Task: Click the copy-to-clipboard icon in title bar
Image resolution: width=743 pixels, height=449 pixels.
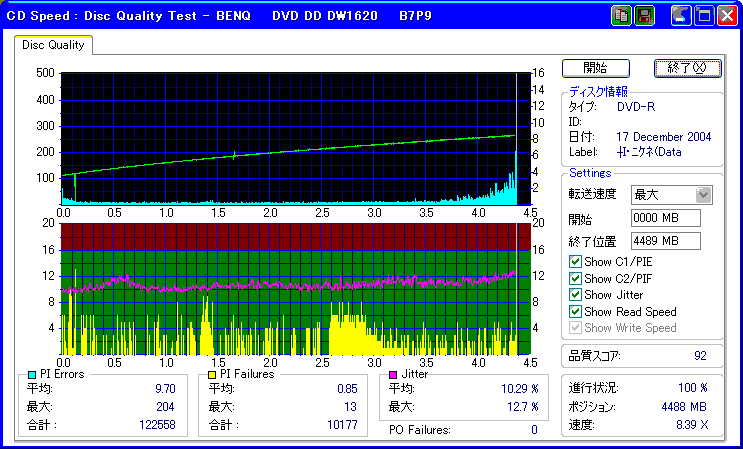Action: 622,16
